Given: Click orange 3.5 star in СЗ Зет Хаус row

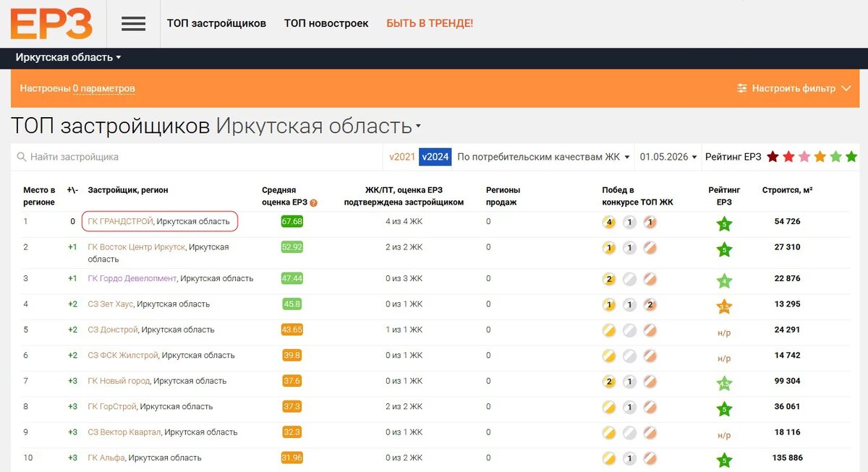Looking at the screenshot, I should [x=724, y=306].
